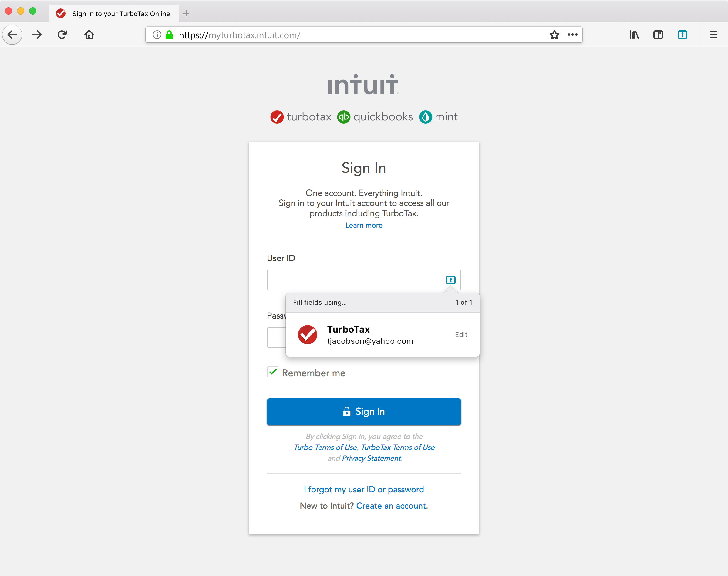Open the Firefox Library icon
This screenshot has width=728, height=576.
(x=634, y=34)
